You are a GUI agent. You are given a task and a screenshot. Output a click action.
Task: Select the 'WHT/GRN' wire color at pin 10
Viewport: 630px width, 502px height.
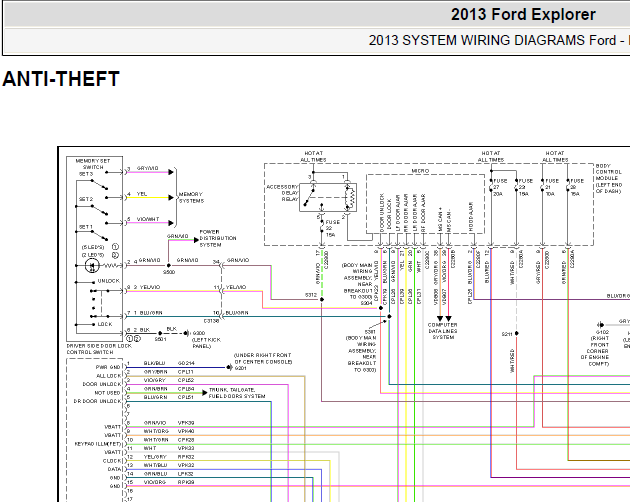(156, 440)
